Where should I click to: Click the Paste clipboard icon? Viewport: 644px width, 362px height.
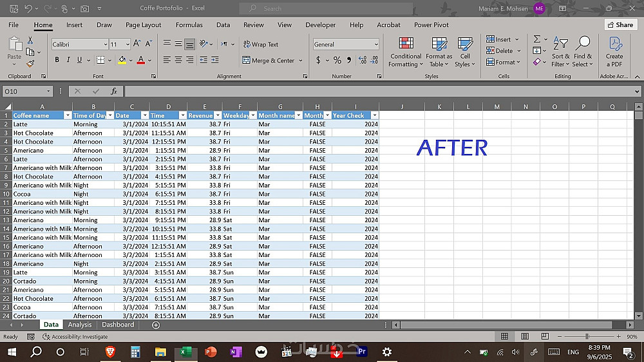[x=14, y=44]
